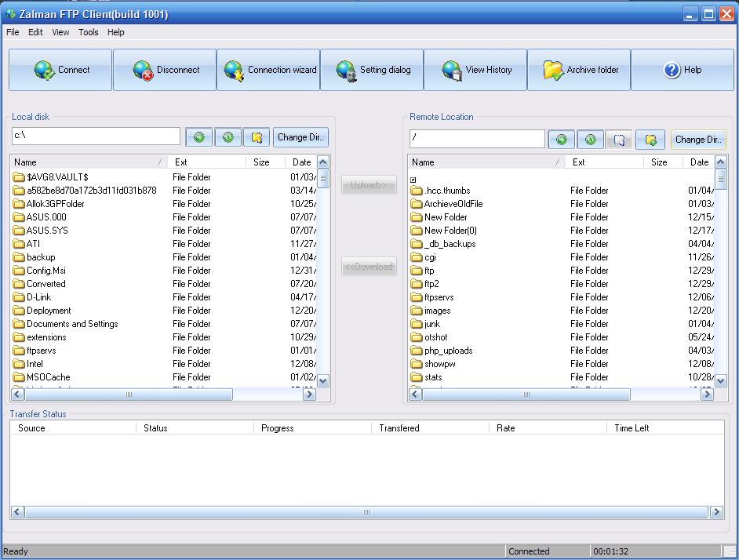Select remote folder "_db_backups"
Viewport: 739px width, 560px height.
click(x=450, y=244)
